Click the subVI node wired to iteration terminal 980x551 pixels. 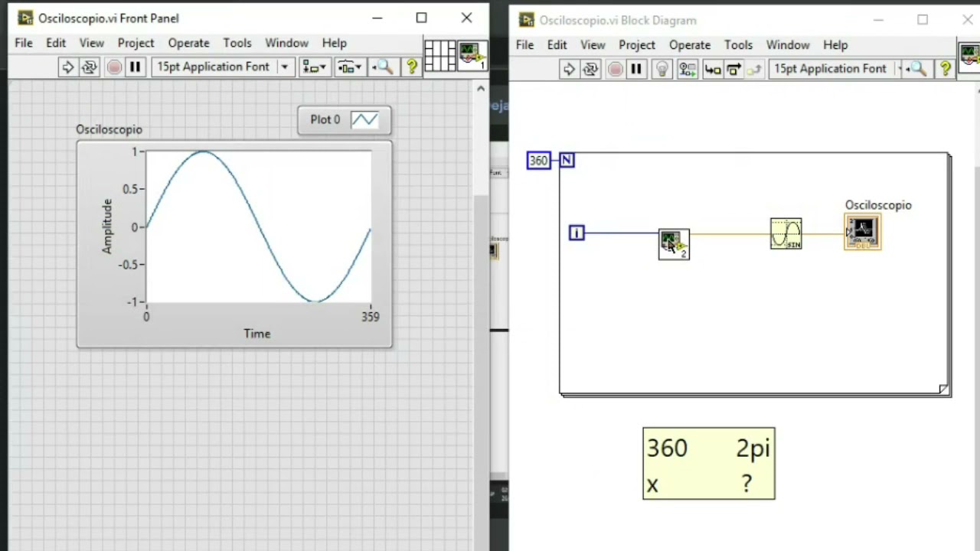point(674,244)
